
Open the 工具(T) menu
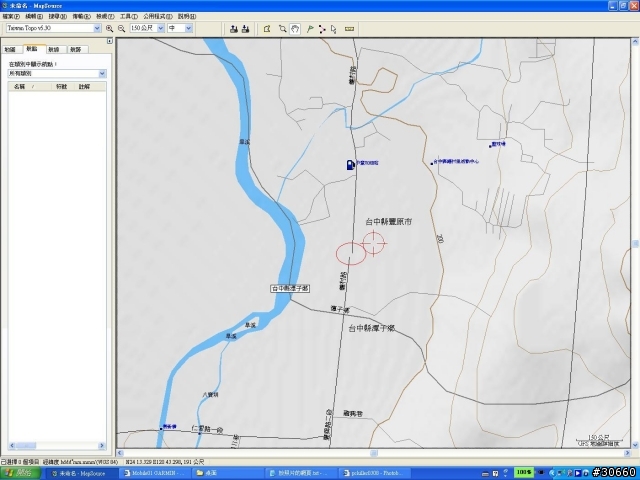pos(129,16)
